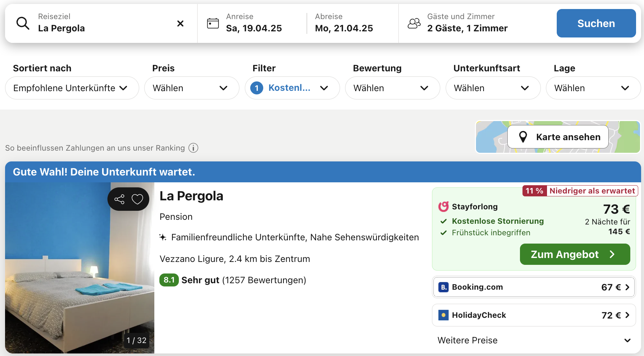644x356 pixels.
Task: Click the sparkle icon before Familienfreundliche Unterkünfte
Action: pos(163,237)
